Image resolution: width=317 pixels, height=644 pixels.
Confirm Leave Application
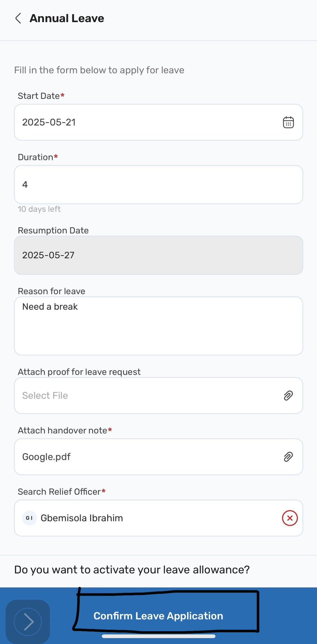[158, 616]
